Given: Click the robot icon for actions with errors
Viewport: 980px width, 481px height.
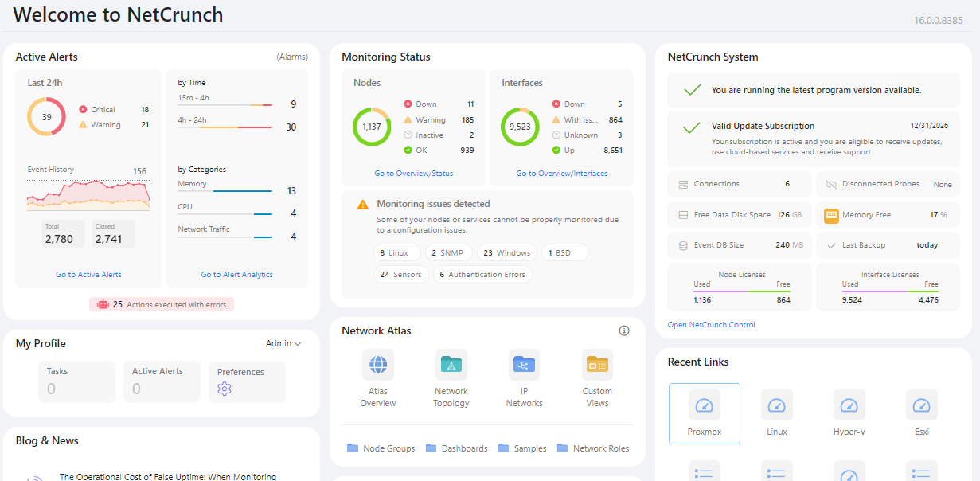Looking at the screenshot, I should point(103,304).
